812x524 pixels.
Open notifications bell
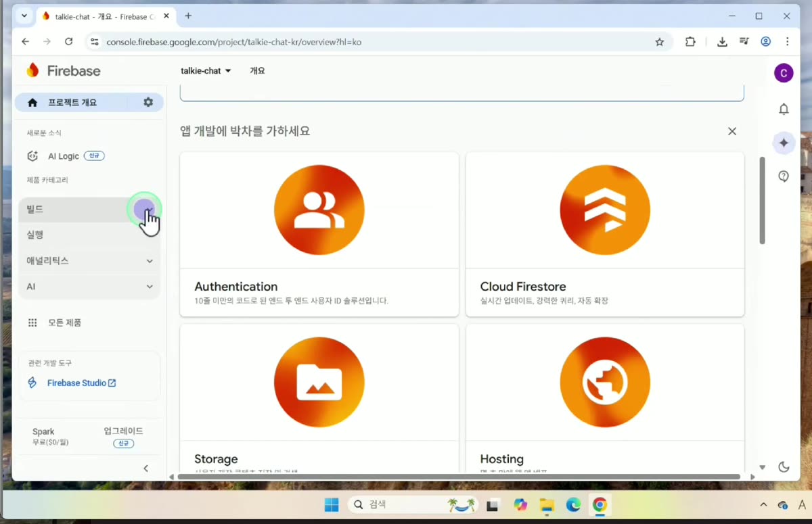pyautogui.click(x=784, y=109)
